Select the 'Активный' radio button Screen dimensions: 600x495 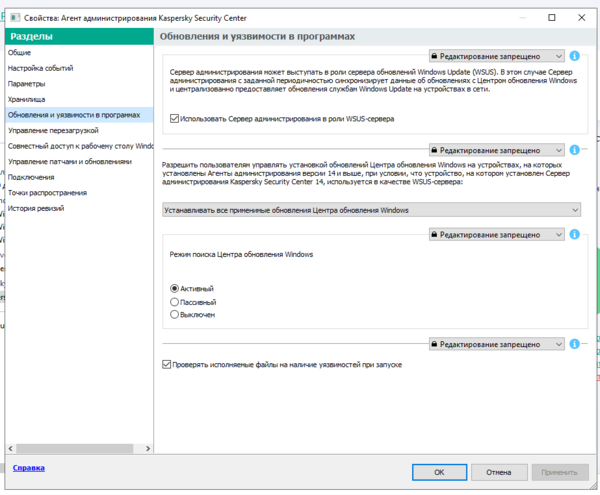174,288
